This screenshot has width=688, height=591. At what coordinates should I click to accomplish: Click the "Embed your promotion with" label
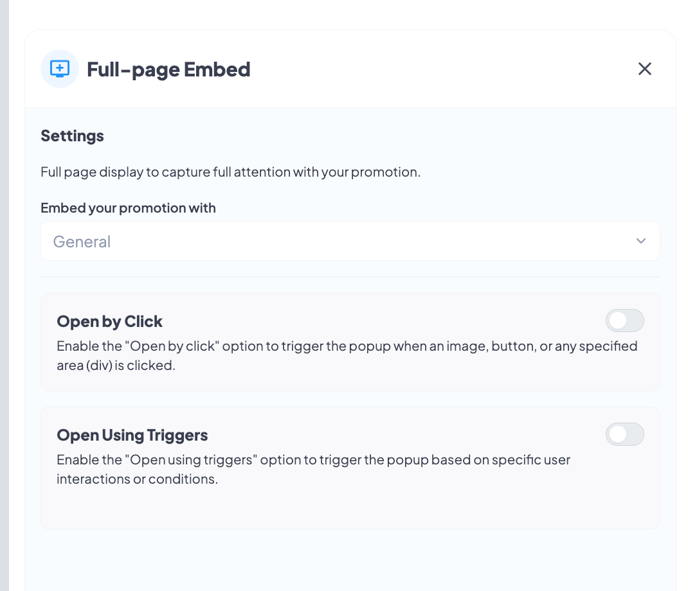pos(128,208)
